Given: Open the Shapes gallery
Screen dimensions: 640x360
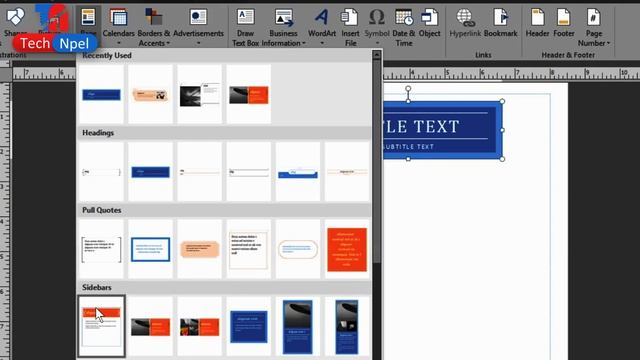Looking at the screenshot, I should 15,22.
